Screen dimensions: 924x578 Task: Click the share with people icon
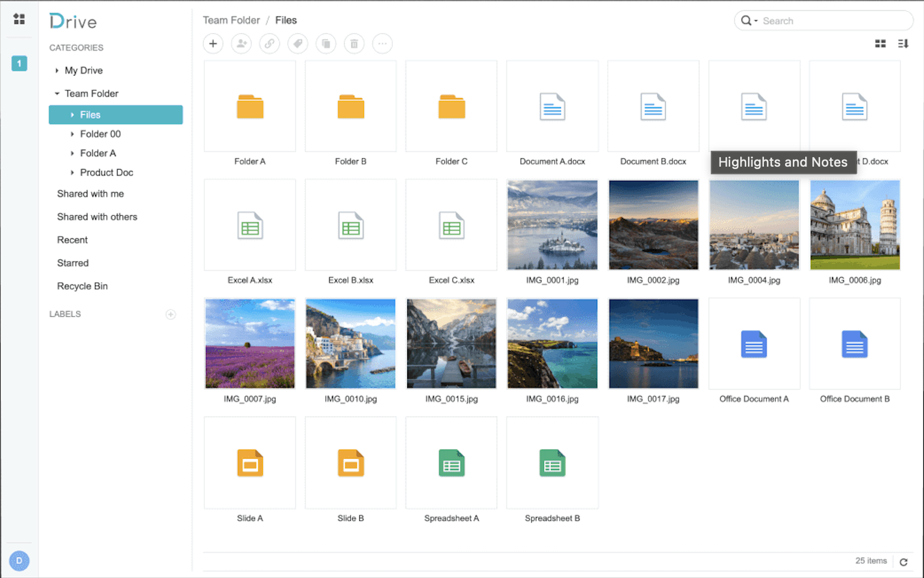pyautogui.click(x=241, y=44)
